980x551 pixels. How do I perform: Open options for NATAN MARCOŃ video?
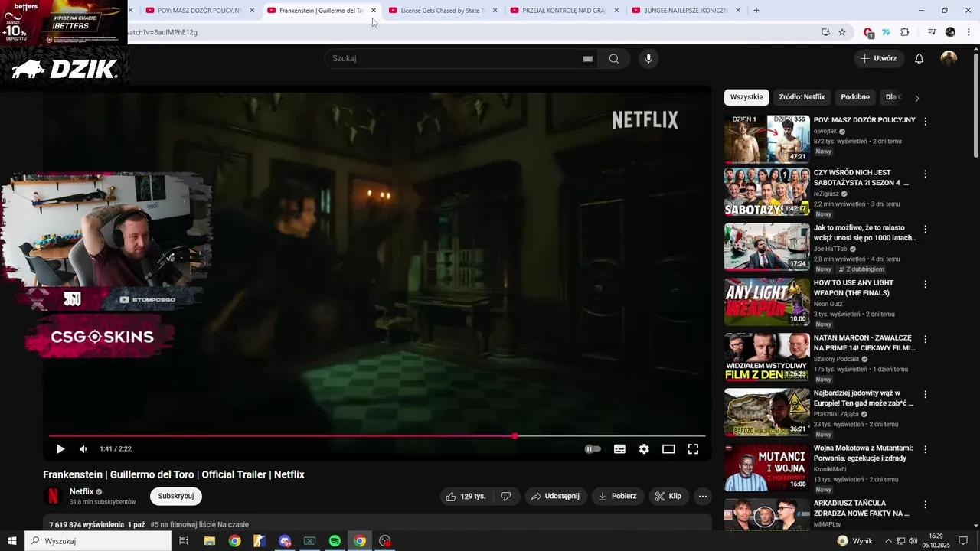point(925,339)
